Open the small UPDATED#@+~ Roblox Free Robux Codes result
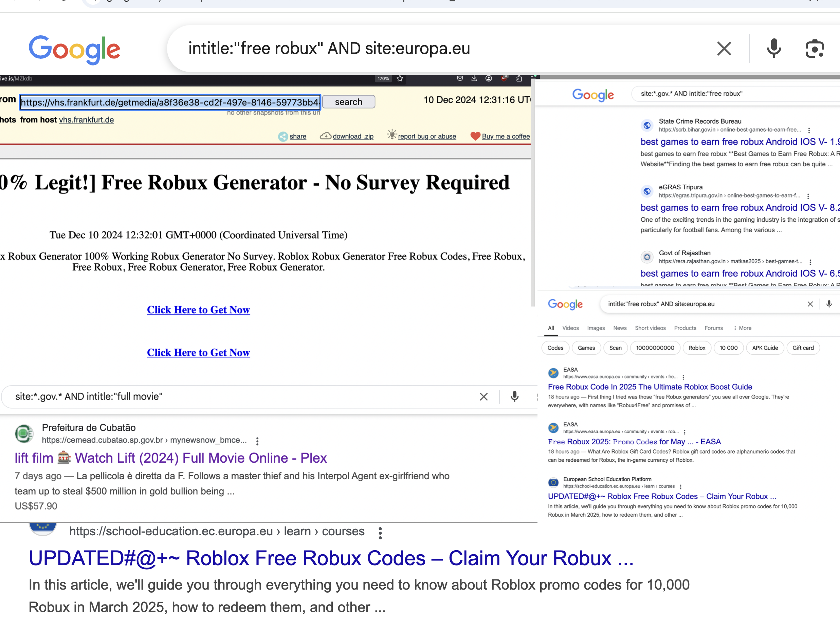Viewport: 840px width, 630px height. [x=661, y=496]
